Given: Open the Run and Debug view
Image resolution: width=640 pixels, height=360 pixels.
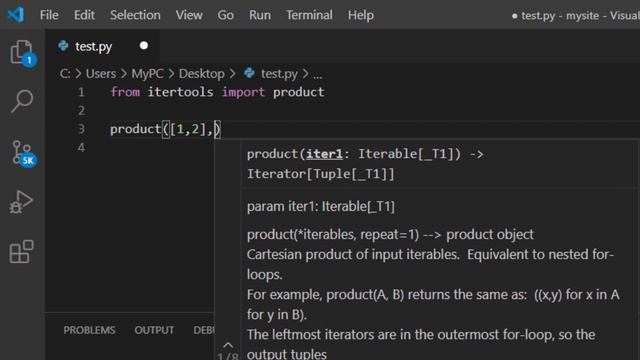Looking at the screenshot, I should (21, 202).
